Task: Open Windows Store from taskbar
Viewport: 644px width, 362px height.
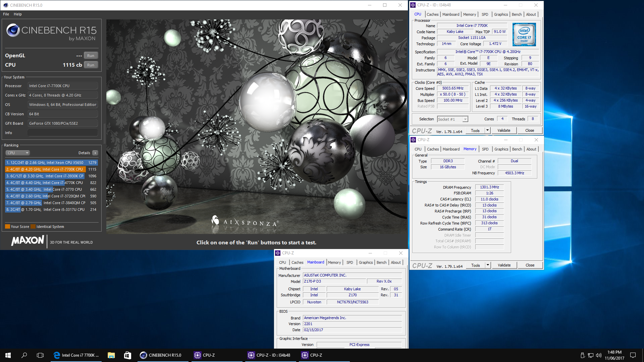Action: [x=127, y=355]
